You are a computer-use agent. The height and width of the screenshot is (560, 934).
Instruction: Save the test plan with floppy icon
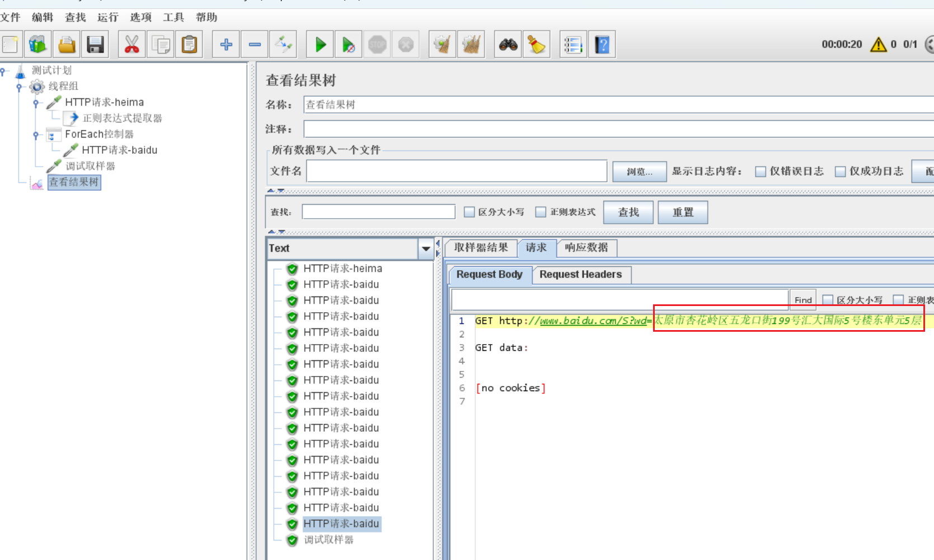(x=95, y=44)
